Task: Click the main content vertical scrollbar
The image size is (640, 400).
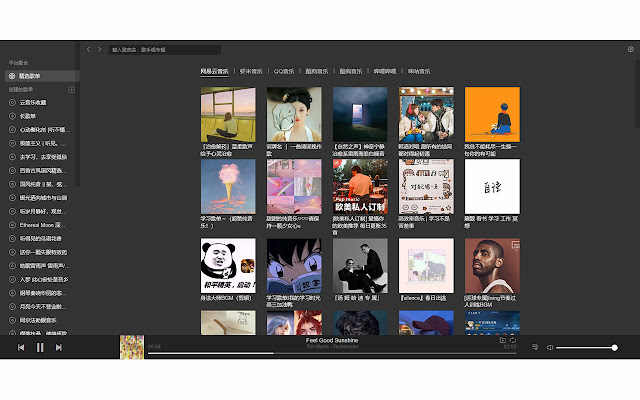Action: coord(637,94)
